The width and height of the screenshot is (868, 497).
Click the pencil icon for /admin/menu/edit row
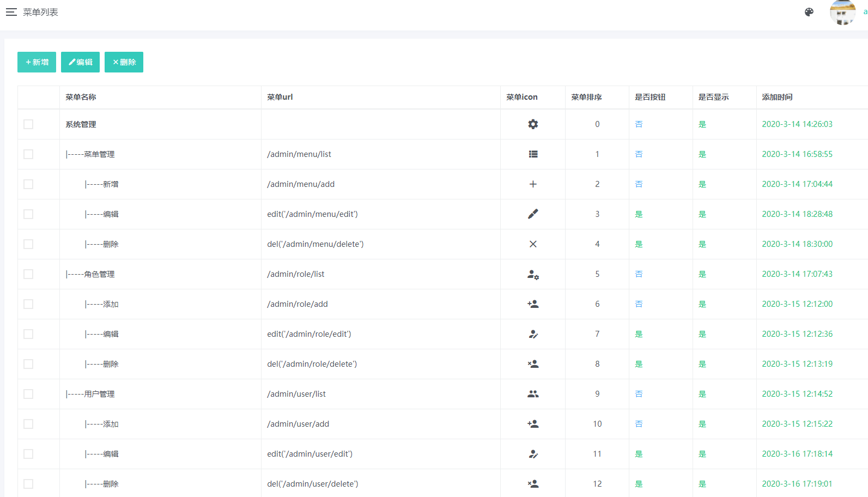(x=533, y=214)
